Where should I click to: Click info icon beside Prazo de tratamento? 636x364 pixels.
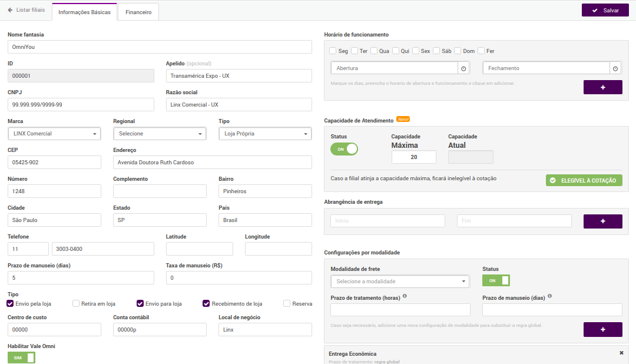point(405,296)
